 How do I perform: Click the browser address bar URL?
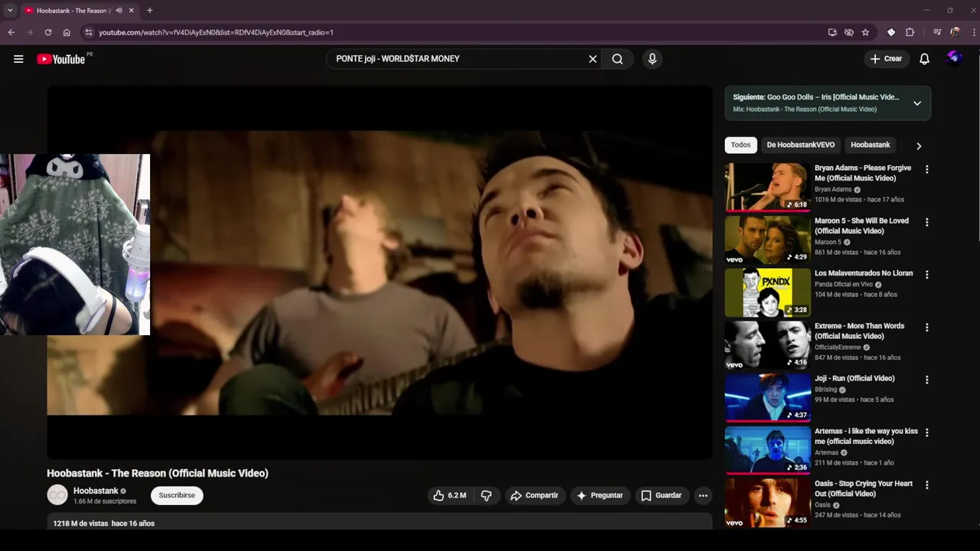[216, 32]
